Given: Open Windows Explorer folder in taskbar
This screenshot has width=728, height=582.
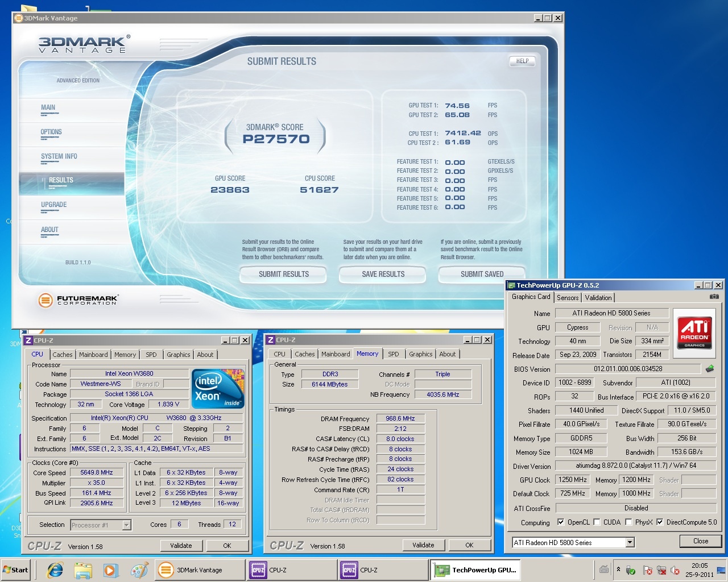Looking at the screenshot, I should coord(83,570).
